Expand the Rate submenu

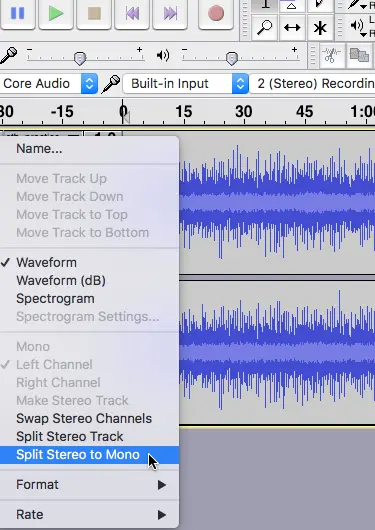pos(90,514)
